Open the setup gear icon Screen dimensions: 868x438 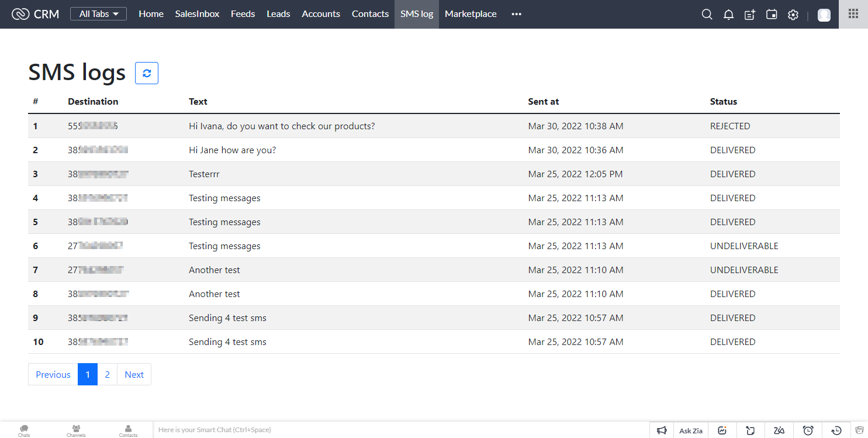[x=793, y=15]
